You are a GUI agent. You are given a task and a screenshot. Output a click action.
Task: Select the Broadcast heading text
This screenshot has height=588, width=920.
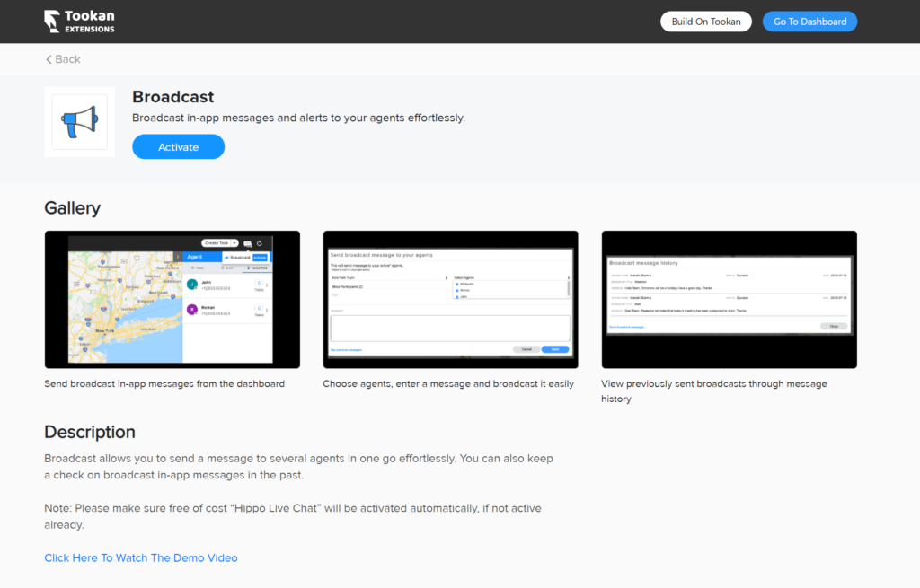pyautogui.click(x=173, y=97)
